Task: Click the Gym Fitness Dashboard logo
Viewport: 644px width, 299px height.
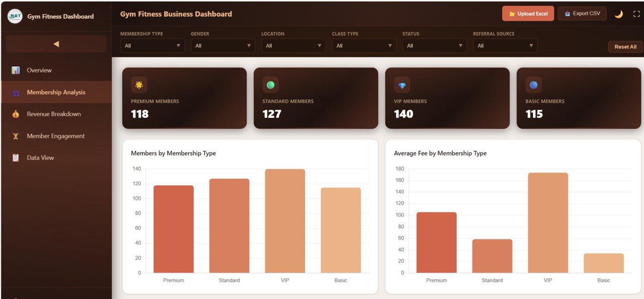Action: coord(15,16)
